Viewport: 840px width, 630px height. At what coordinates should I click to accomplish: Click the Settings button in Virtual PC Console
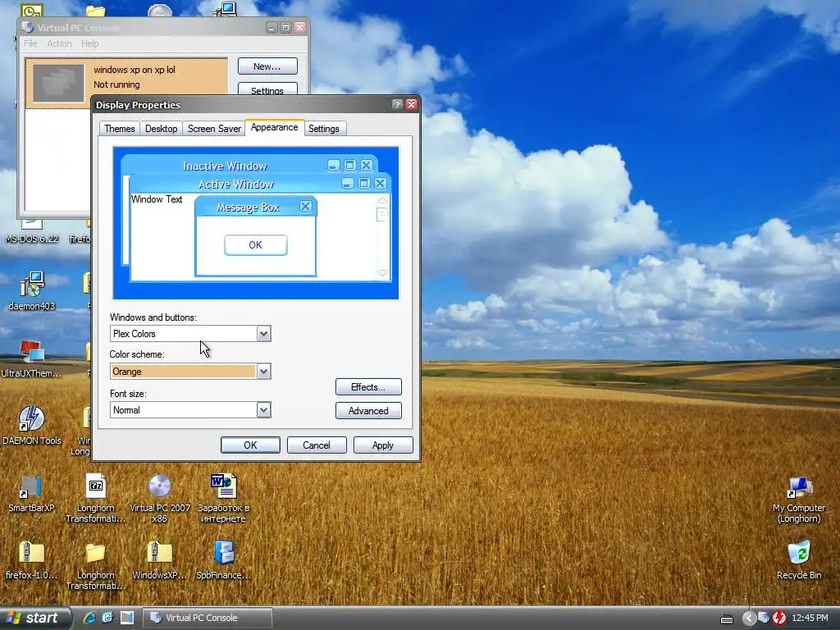pos(267,89)
